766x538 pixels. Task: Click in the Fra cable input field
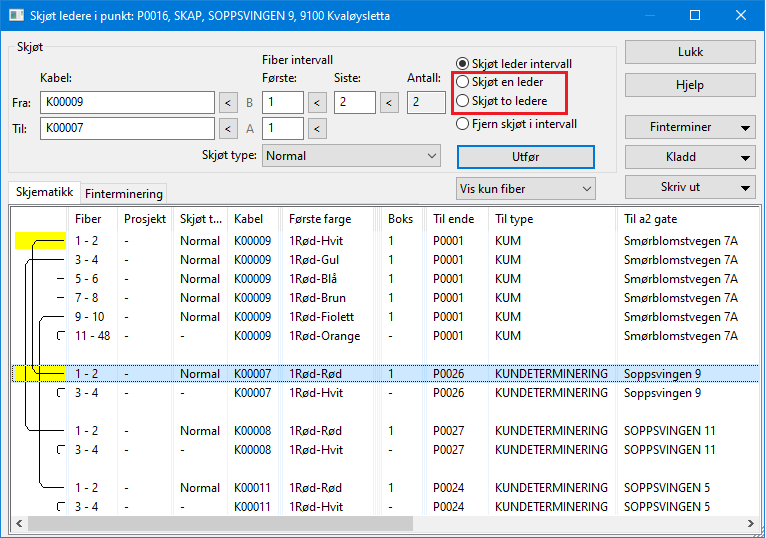[x=127, y=102]
